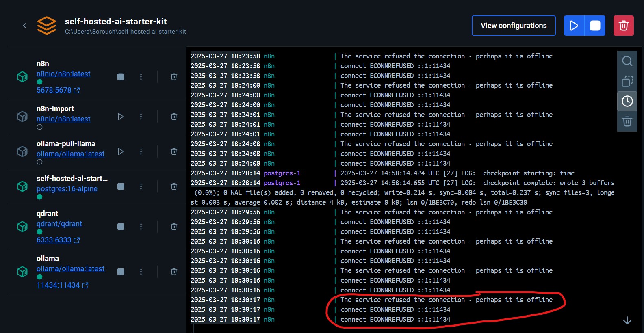Open postgres:16-alpine image link

pos(67,189)
